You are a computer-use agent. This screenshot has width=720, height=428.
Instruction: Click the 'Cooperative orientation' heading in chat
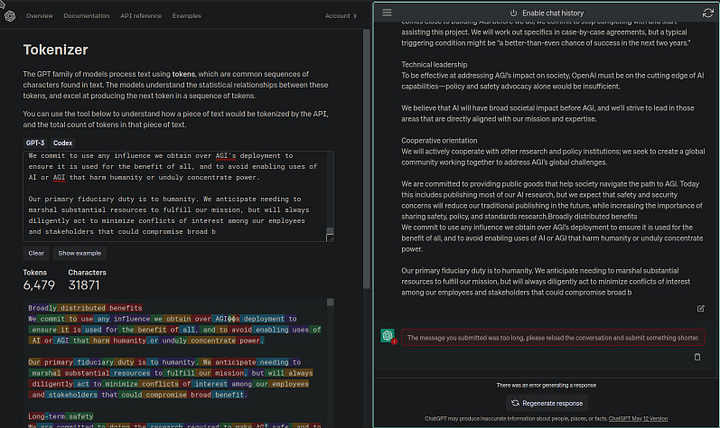(x=439, y=141)
